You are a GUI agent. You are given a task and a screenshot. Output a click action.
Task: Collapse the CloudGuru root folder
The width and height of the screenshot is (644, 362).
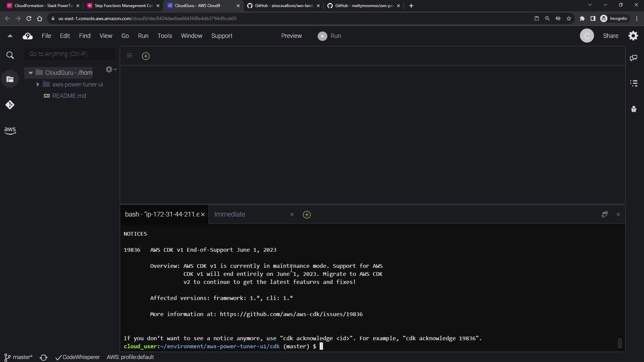[31, 73]
